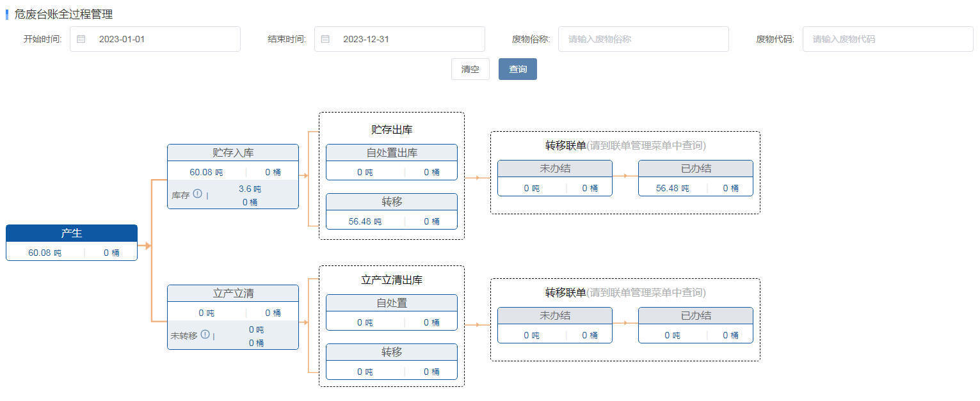Click the 贮存出库 group title
Viewport: 980px width, 401px height.
tap(392, 130)
